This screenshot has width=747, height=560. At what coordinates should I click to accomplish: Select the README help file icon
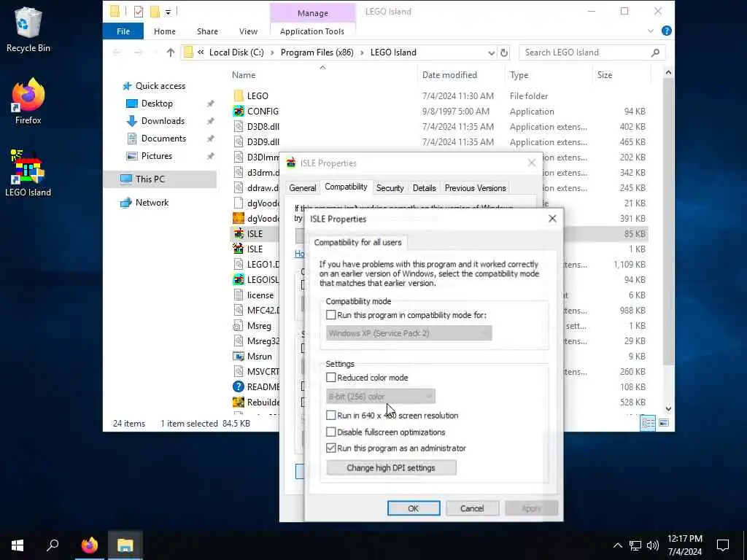[x=239, y=386]
